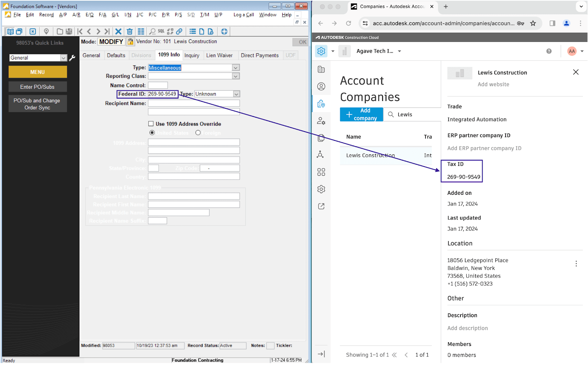Bookmark this page with star icon
This screenshot has height=365, width=588.
(x=533, y=23)
